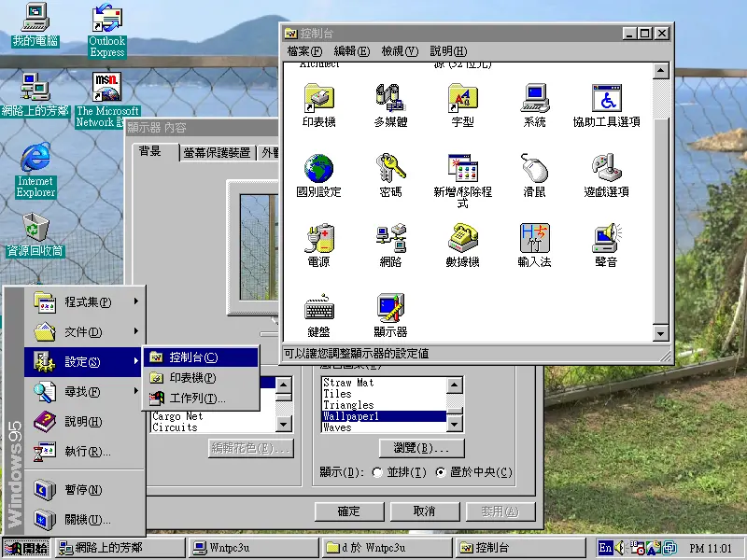Click The Microsoft Network desktop shortcut
Viewport: 747px width, 560px height.
(107, 100)
